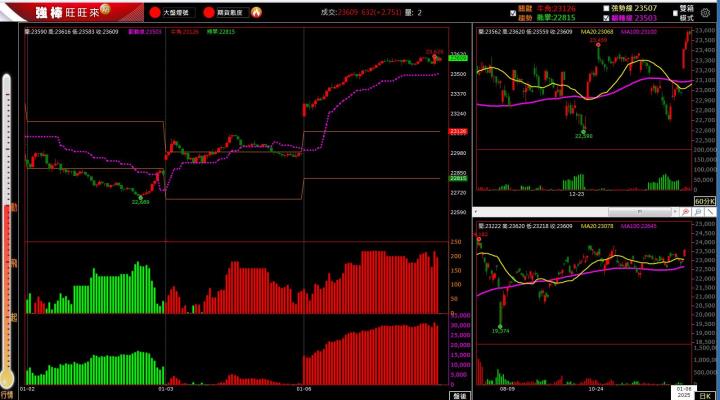Click the red zoom magnifier icon
This screenshot has height=400, width=720.
pos(686,212)
